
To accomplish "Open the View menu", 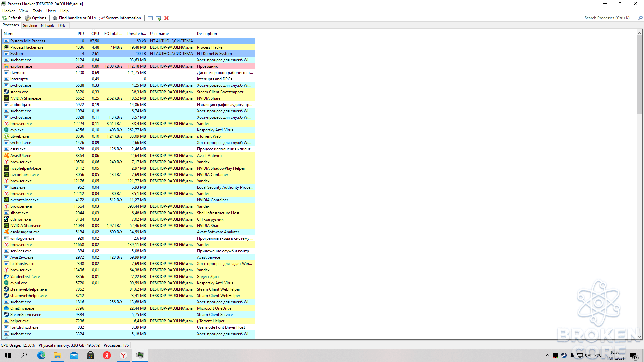I will pos(23,11).
